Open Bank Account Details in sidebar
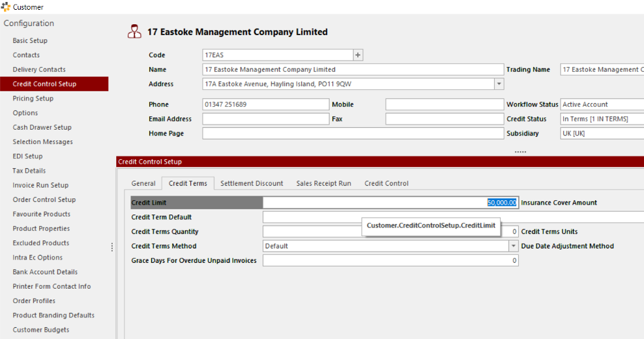 pos(45,272)
